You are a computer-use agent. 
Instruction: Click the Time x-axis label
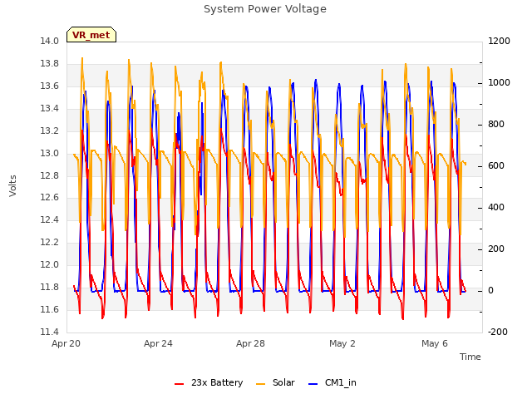pyautogui.click(x=470, y=357)
